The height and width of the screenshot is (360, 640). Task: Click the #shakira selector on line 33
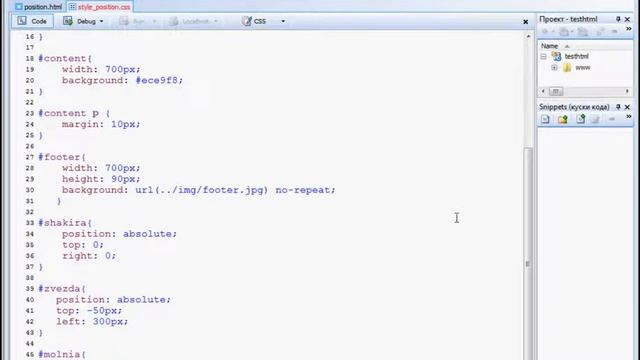pyautogui.click(x=65, y=223)
